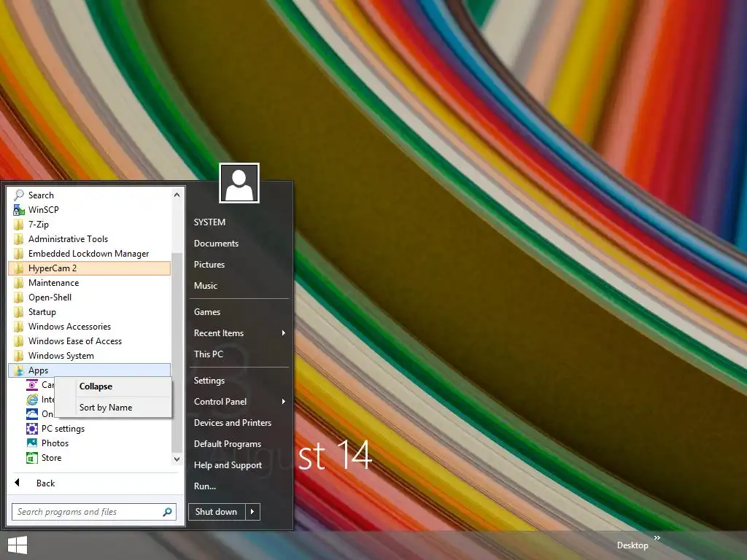Open Games from the start menu
This screenshot has height=560, width=747.
(207, 312)
